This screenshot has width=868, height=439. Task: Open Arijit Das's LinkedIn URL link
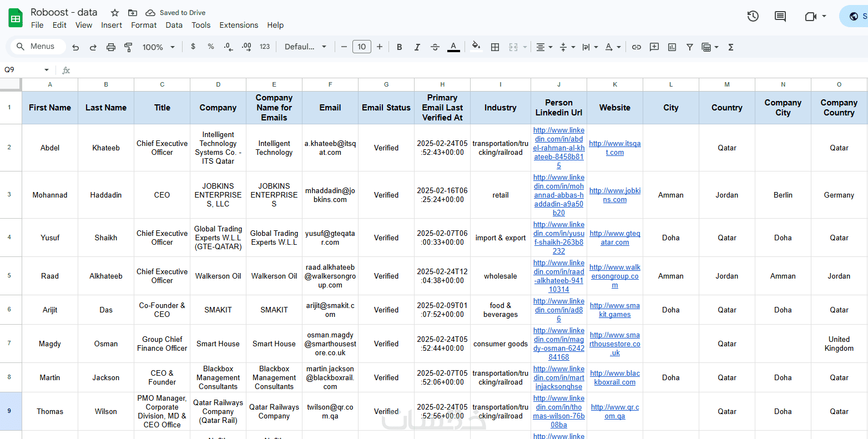(x=559, y=310)
